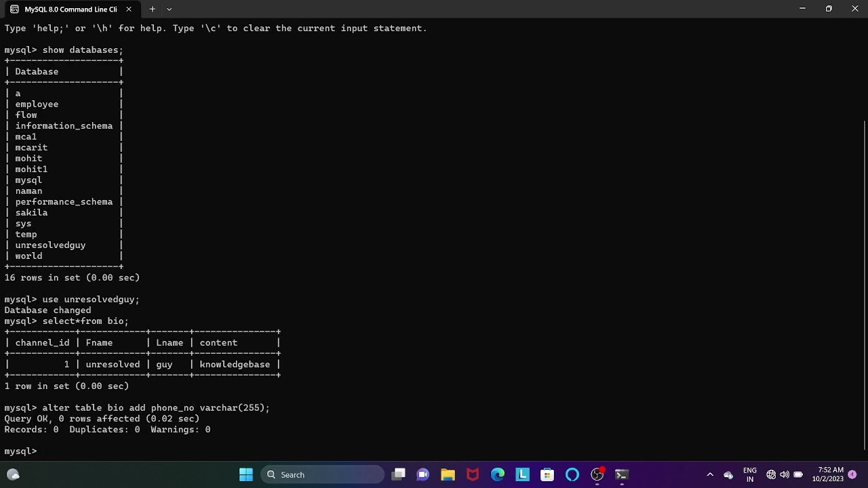The width and height of the screenshot is (868, 488).
Task: Click the 'naman' database name
Action: point(28,191)
